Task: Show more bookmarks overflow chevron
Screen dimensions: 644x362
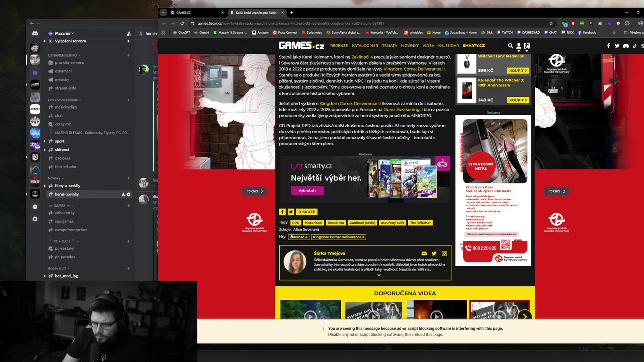Action: (x=614, y=32)
